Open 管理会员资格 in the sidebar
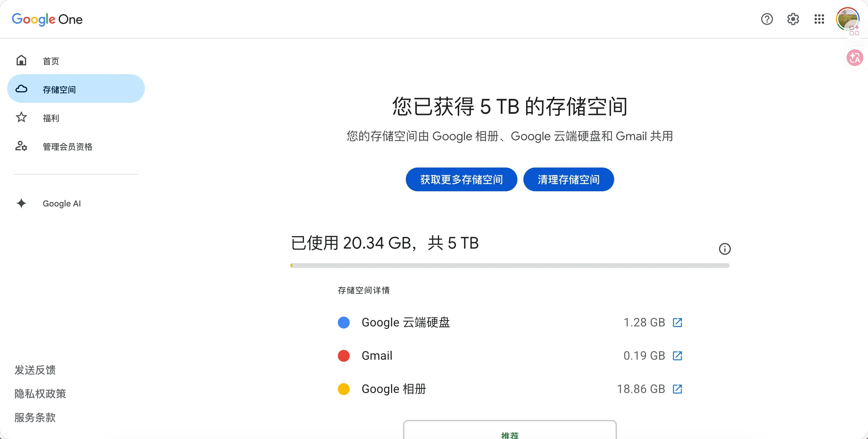Screen dimensions: 868x439 (76, 146)
